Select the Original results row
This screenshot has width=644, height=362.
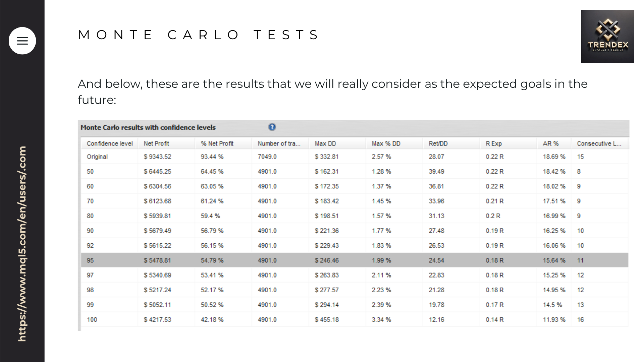355,157
